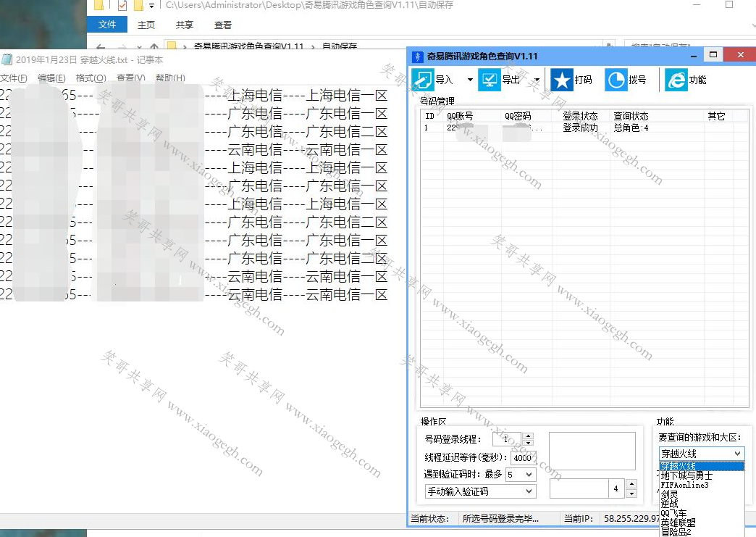Click the new folder icon in the Explorer title bar
The width and height of the screenshot is (756, 537).
[138, 6]
